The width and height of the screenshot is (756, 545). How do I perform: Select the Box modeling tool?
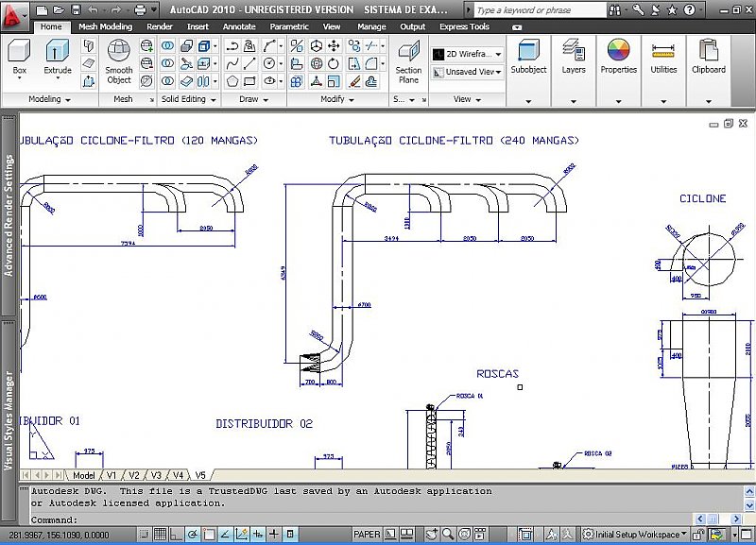tap(19, 57)
